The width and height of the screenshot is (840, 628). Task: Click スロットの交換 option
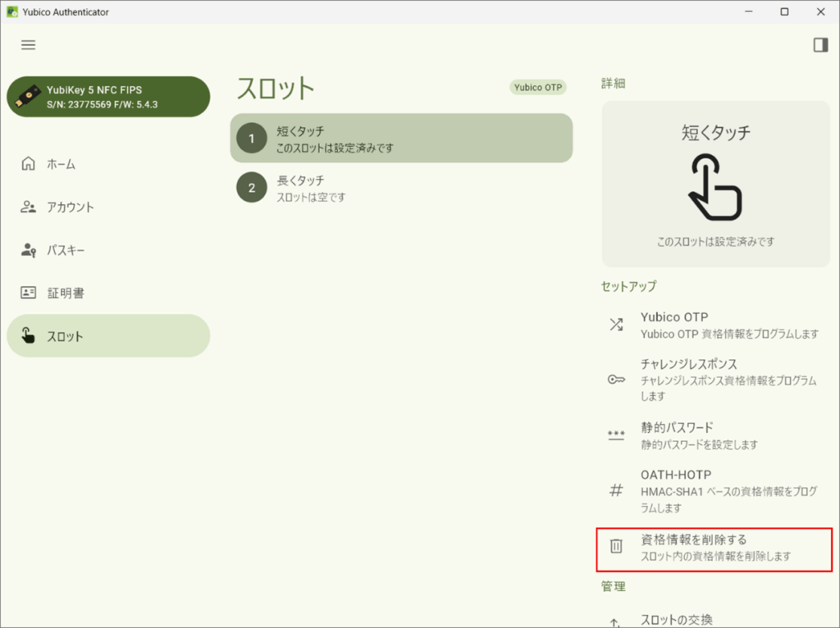point(714,620)
